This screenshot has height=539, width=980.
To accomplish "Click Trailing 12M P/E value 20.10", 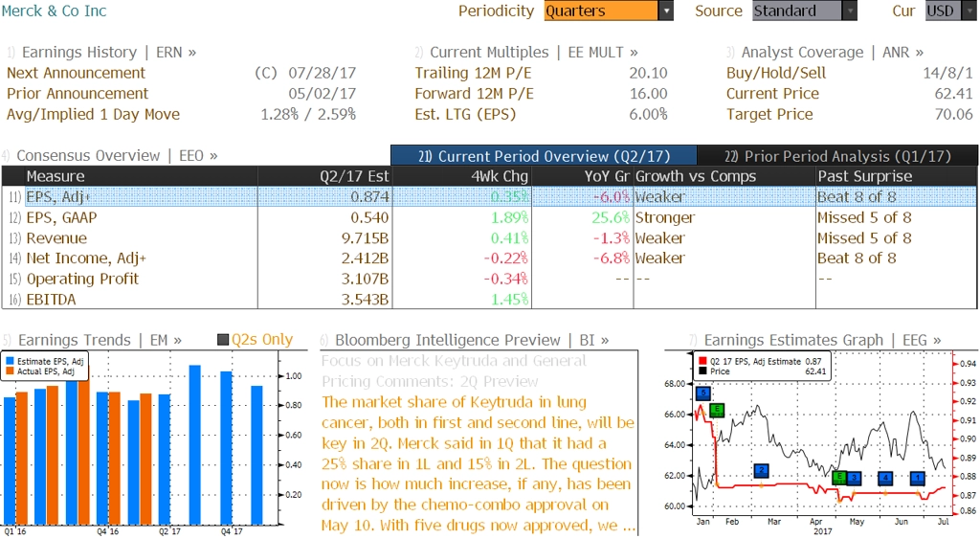I will 648,73.
